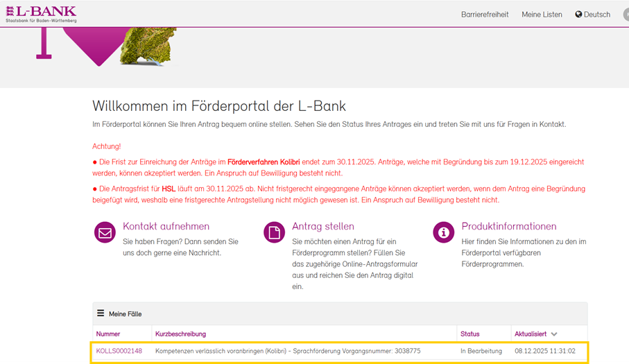
Task: Select the Kolibri Sprachförderung description cell
Action: tap(287, 352)
